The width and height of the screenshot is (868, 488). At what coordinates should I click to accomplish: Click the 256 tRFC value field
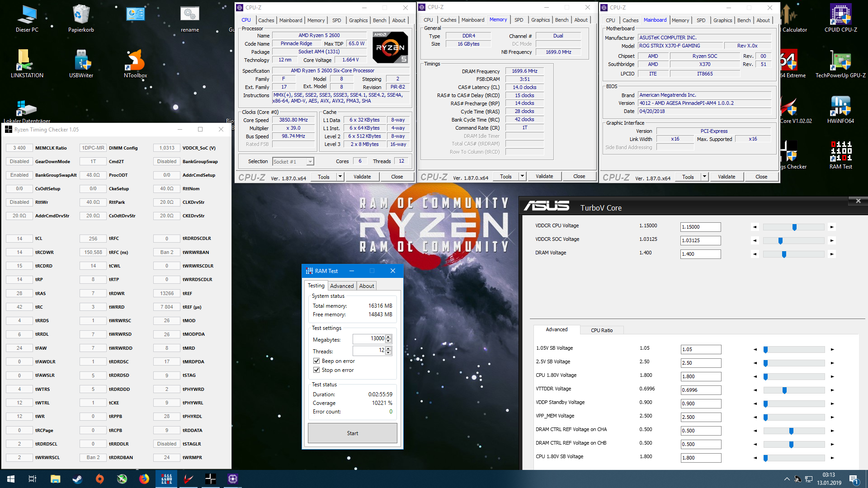coord(93,239)
